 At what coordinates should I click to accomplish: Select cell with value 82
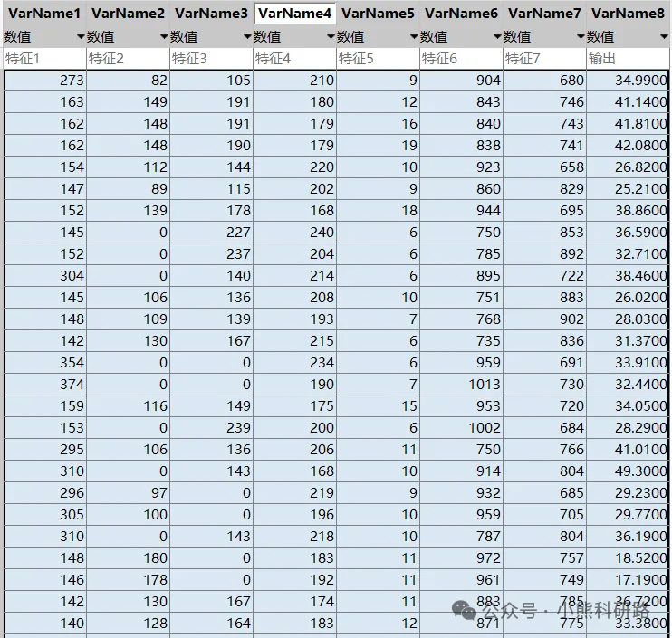pyautogui.click(x=128, y=81)
